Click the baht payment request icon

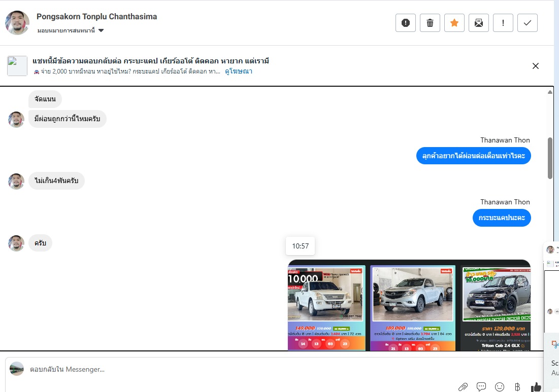518,386
